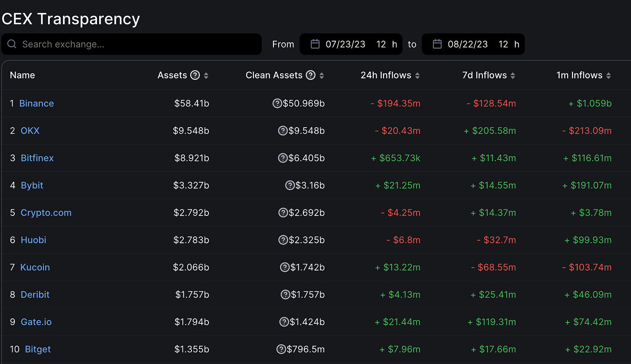Click the Kucoin clean assets info icon

tap(285, 267)
